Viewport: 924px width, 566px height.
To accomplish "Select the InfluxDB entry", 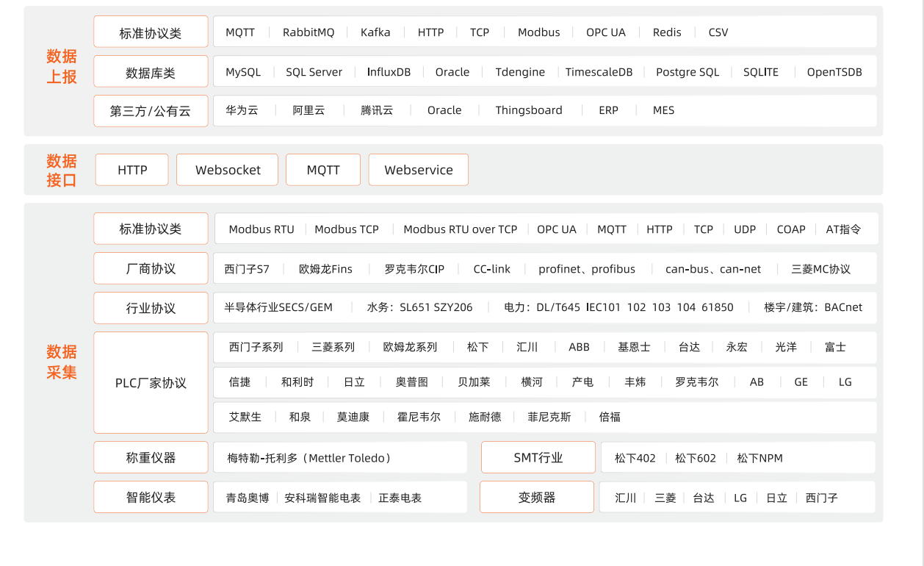I will pyautogui.click(x=389, y=72).
